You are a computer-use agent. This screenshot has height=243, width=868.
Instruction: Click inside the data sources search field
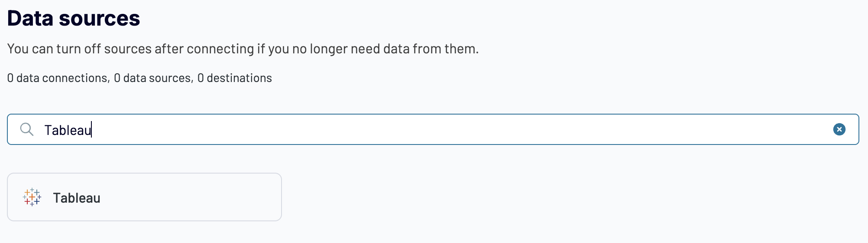433,129
